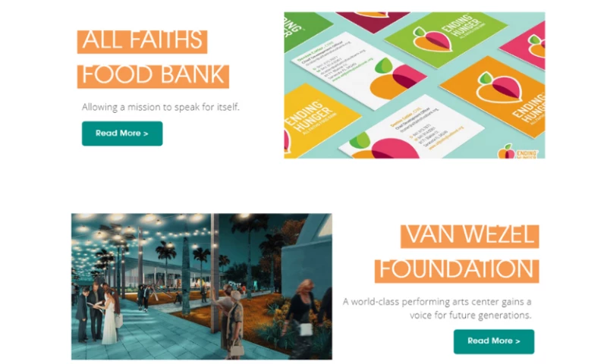The image size is (607, 364).
Task: Click the orange Ending Hunger card logo
Action: click(498, 88)
